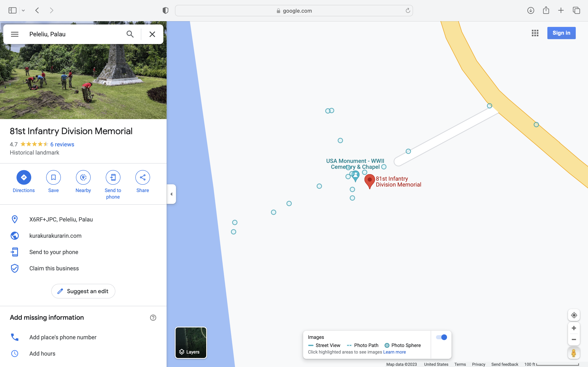This screenshot has width=588, height=367.
Task: Collapse the side panel arrow
Action: tap(171, 194)
